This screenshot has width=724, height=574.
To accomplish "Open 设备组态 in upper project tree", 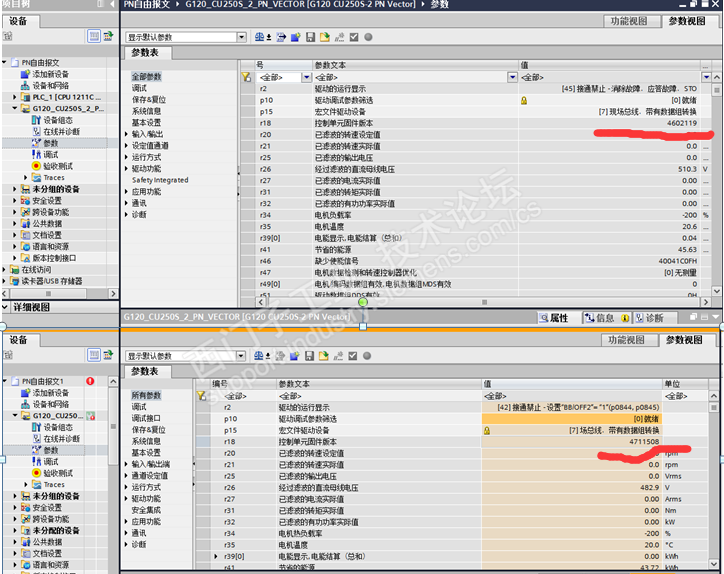I will point(58,120).
